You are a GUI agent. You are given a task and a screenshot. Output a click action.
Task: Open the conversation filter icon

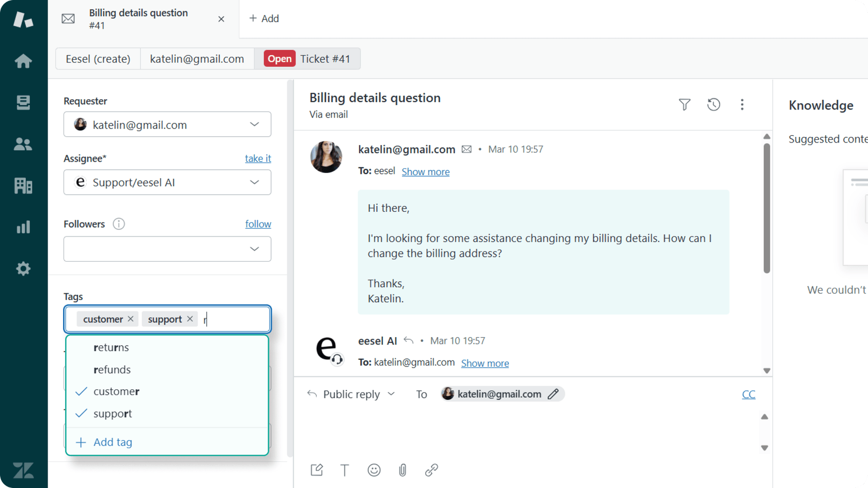click(x=684, y=104)
